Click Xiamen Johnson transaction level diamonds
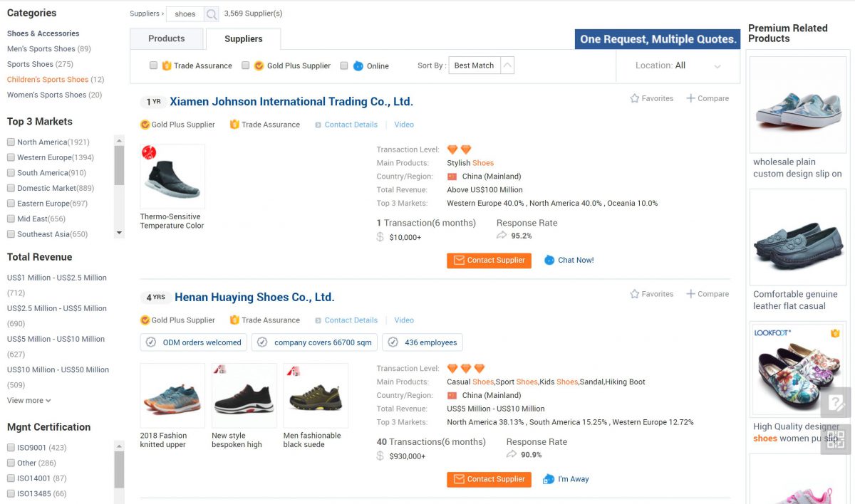This screenshot has width=855, height=504. coord(460,149)
